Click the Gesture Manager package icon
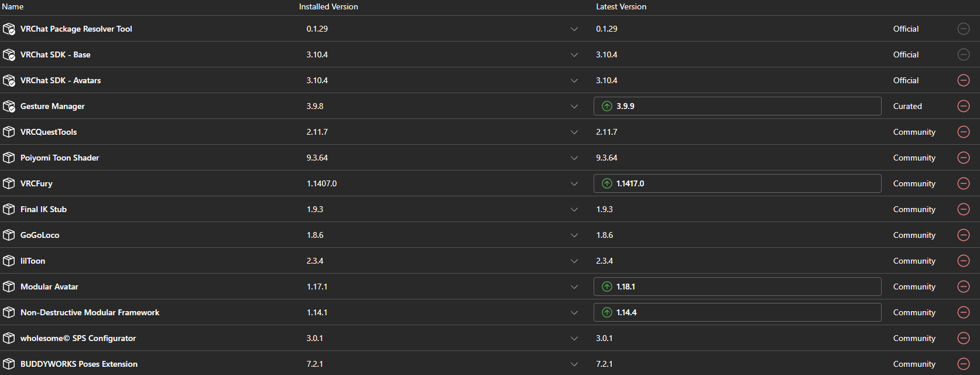Screen dimensions: 980x375 pyautogui.click(x=9, y=106)
